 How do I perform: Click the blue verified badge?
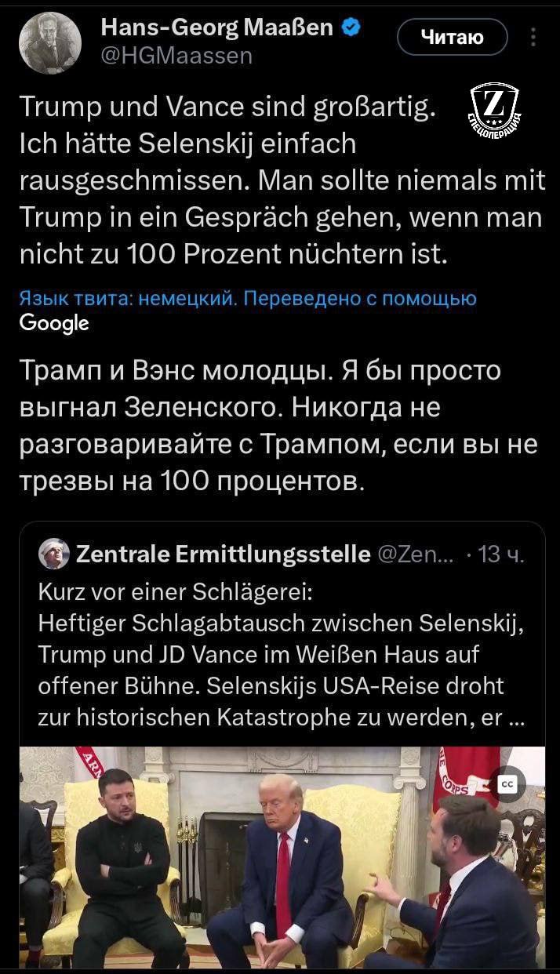point(352,28)
